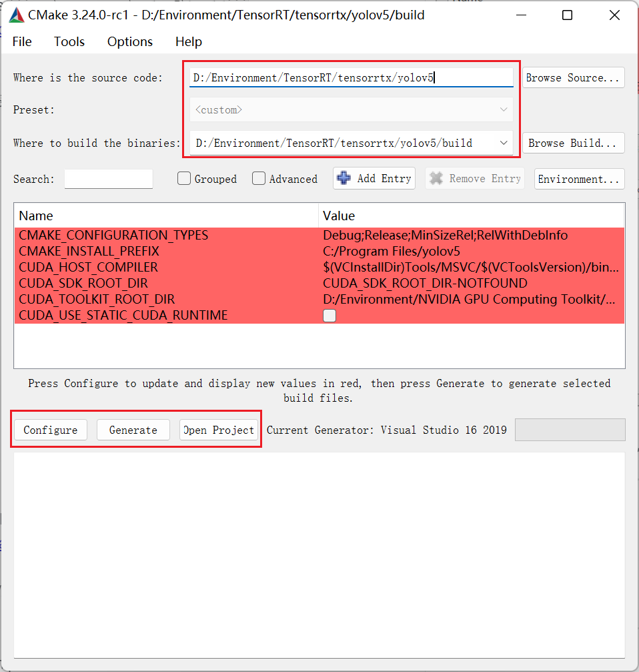Focus the Search input field
Viewport: 639px width, 672px height.
point(108,179)
